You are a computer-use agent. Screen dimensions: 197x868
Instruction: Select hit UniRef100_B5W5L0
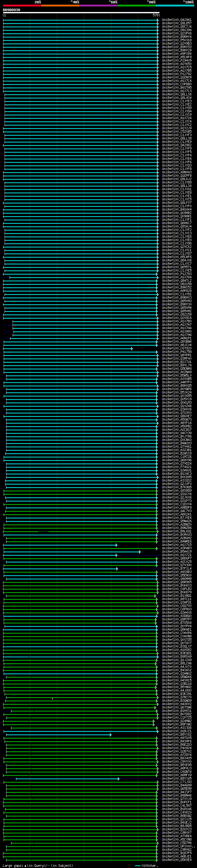tap(176, 375)
